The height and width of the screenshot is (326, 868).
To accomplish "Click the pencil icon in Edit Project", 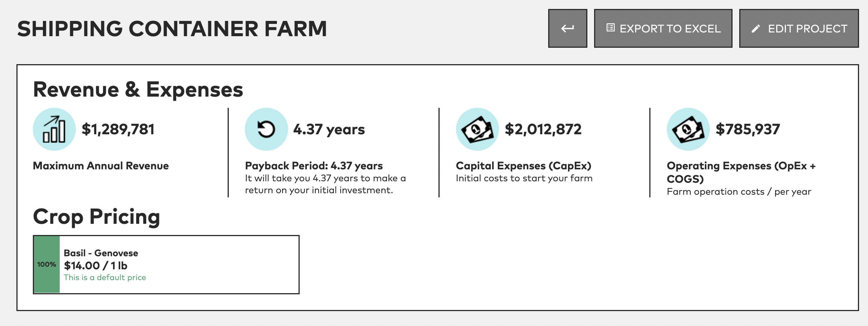I will [x=756, y=29].
